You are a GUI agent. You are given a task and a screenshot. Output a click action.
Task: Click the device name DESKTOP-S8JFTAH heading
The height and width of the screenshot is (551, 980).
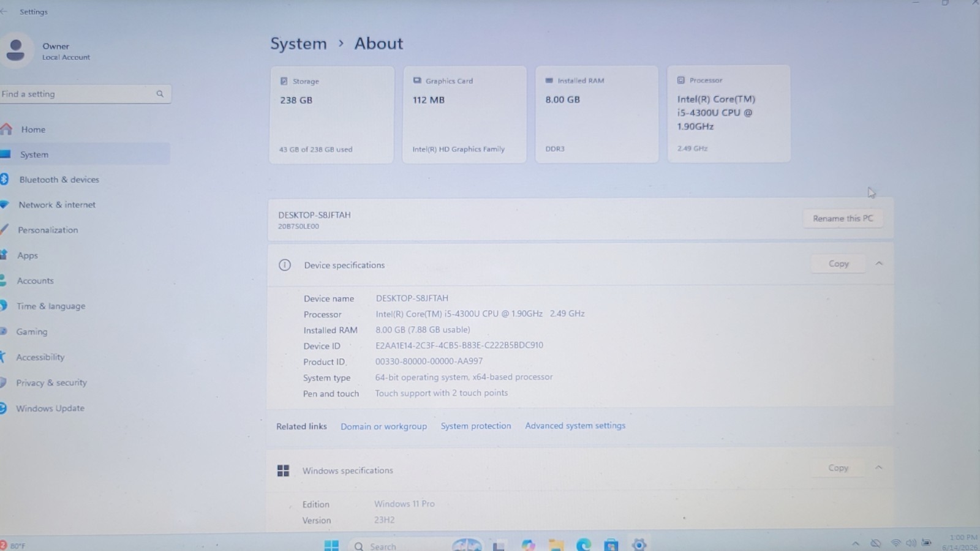314,215
